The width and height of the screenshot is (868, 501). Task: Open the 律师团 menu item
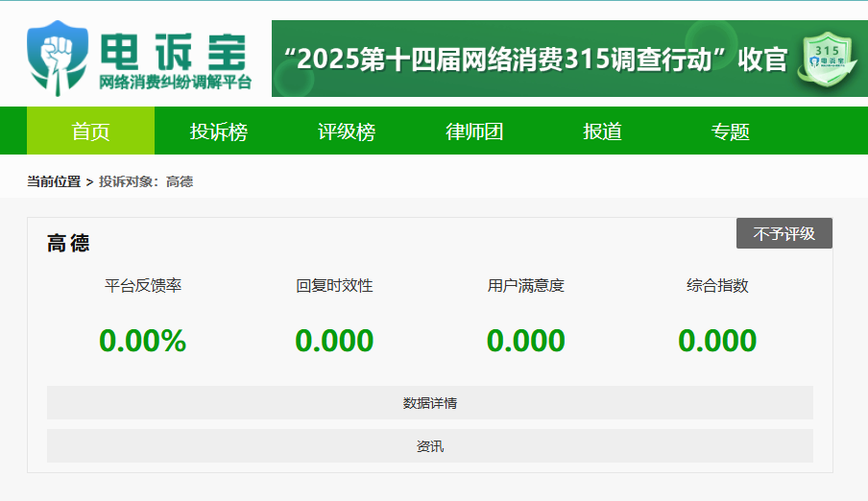click(474, 131)
